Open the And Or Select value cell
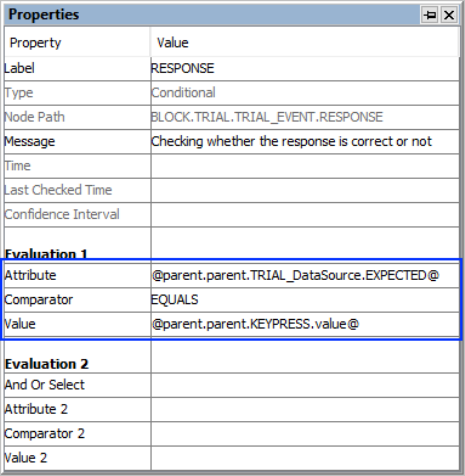Image resolution: width=465 pixels, height=476 pixels. 305,385
